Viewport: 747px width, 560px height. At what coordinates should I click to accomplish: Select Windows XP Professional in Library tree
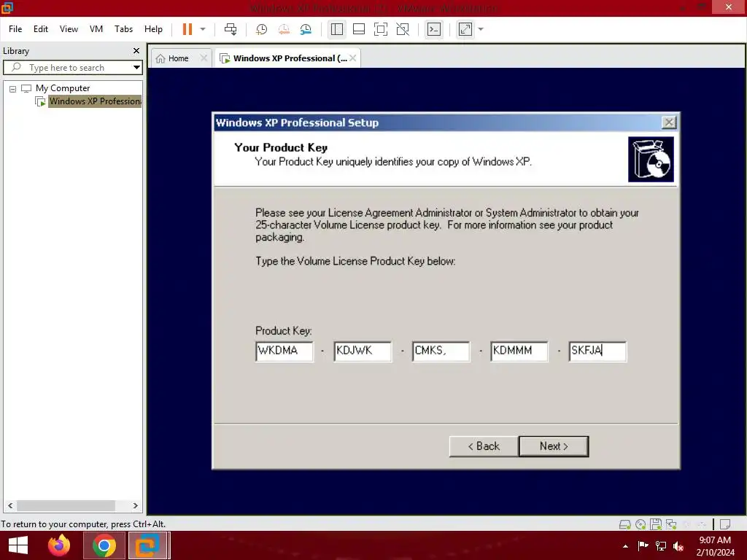[95, 101]
